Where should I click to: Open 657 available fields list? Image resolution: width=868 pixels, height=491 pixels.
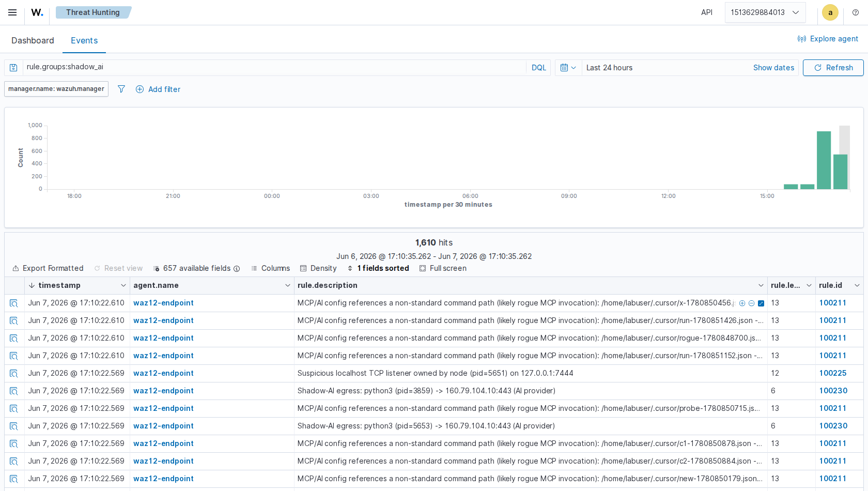[x=196, y=268]
